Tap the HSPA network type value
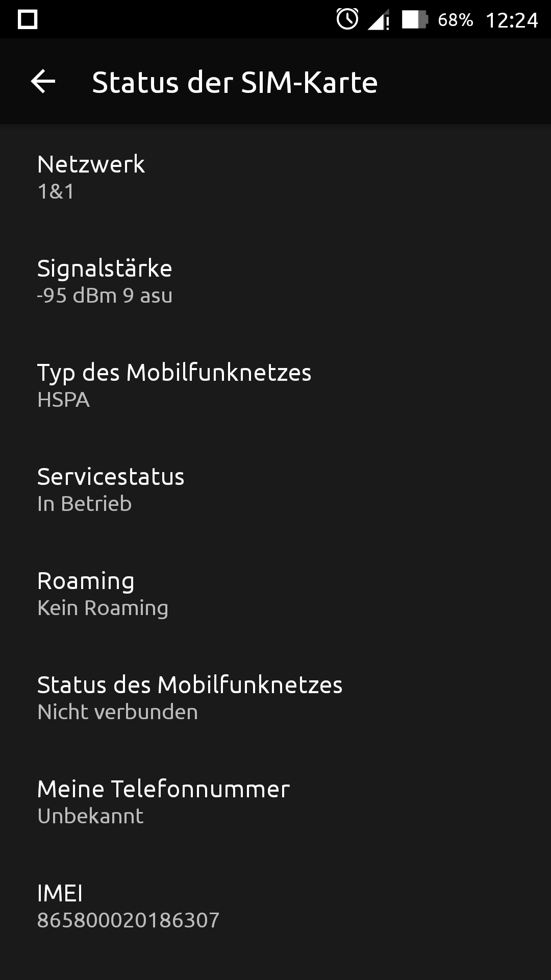Viewport: 551px width, 980px height. pyautogui.click(x=64, y=400)
